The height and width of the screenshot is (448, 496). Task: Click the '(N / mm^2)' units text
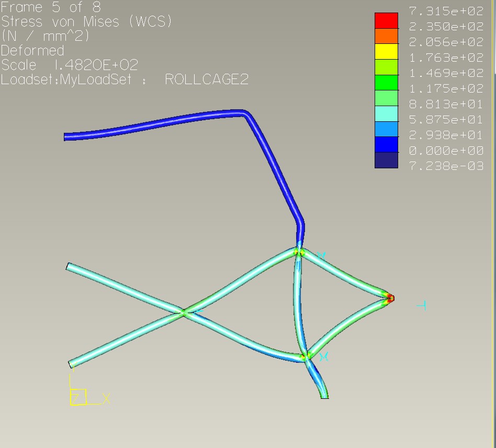[x=45, y=36]
